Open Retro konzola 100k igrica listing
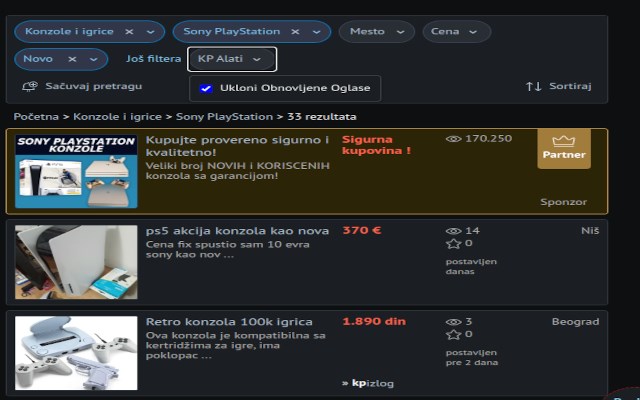 coord(229,322)
